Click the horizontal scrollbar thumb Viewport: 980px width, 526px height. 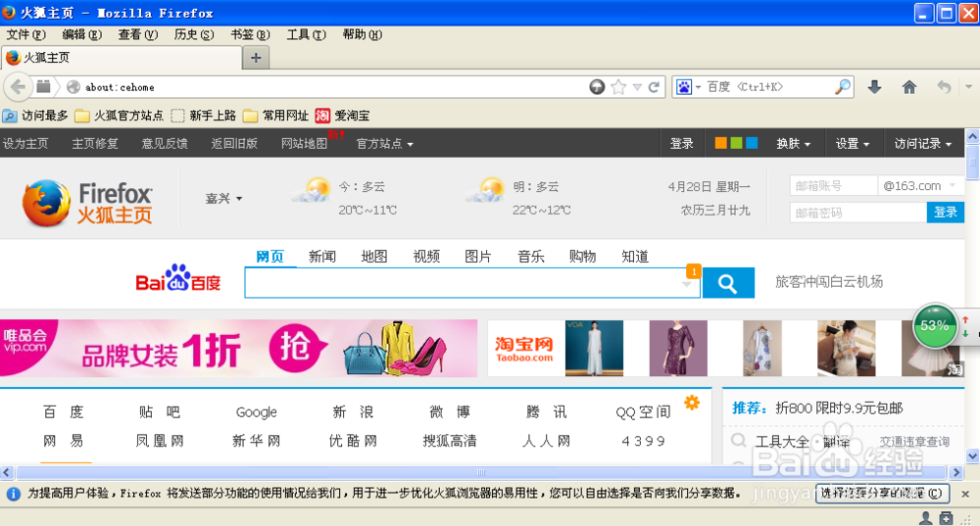pos(481,472)
